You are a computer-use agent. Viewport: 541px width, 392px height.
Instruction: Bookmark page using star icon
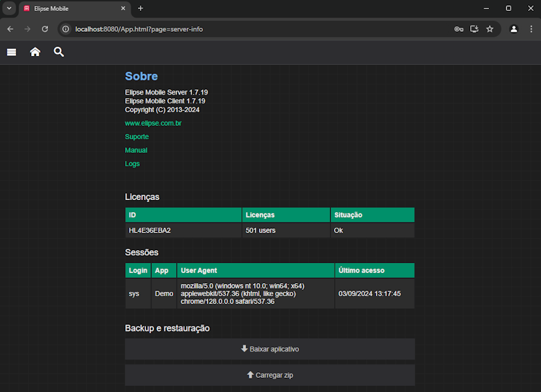point(490,29)
